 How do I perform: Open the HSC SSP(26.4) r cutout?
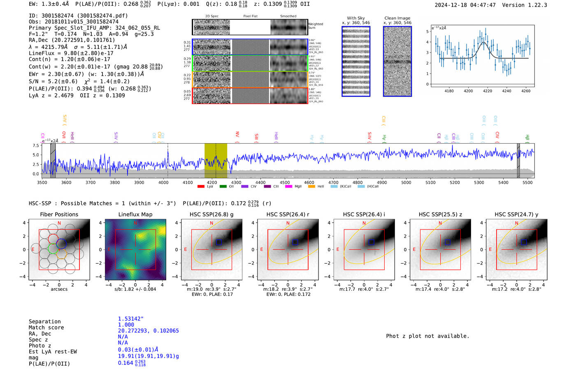[288, 250]
